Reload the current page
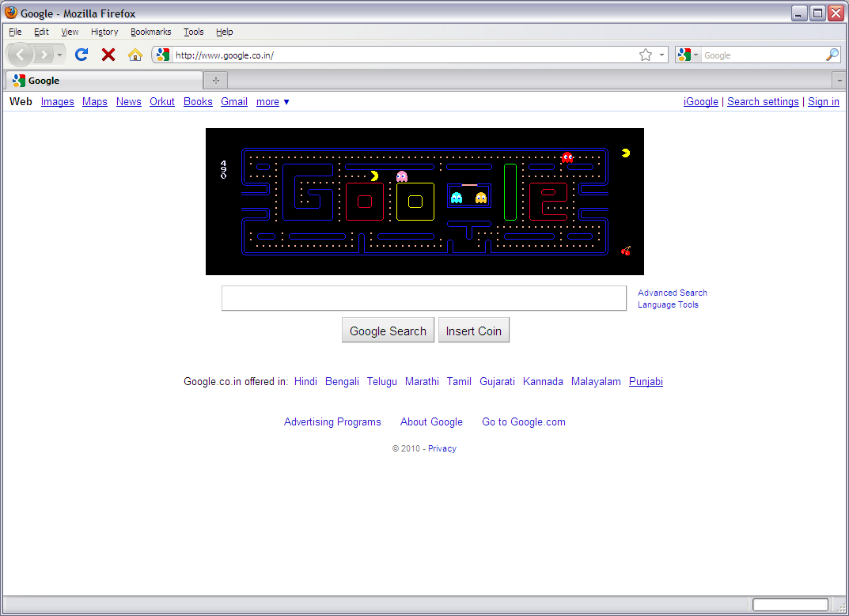Image resolution: width=849 pixels, height=616 pixels. point(81,55)
